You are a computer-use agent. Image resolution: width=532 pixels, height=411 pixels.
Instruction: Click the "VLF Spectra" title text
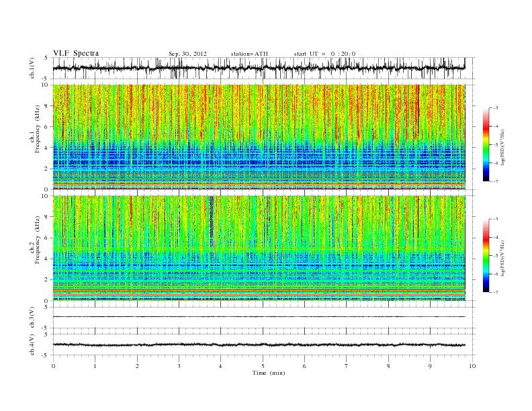[76, 53]
